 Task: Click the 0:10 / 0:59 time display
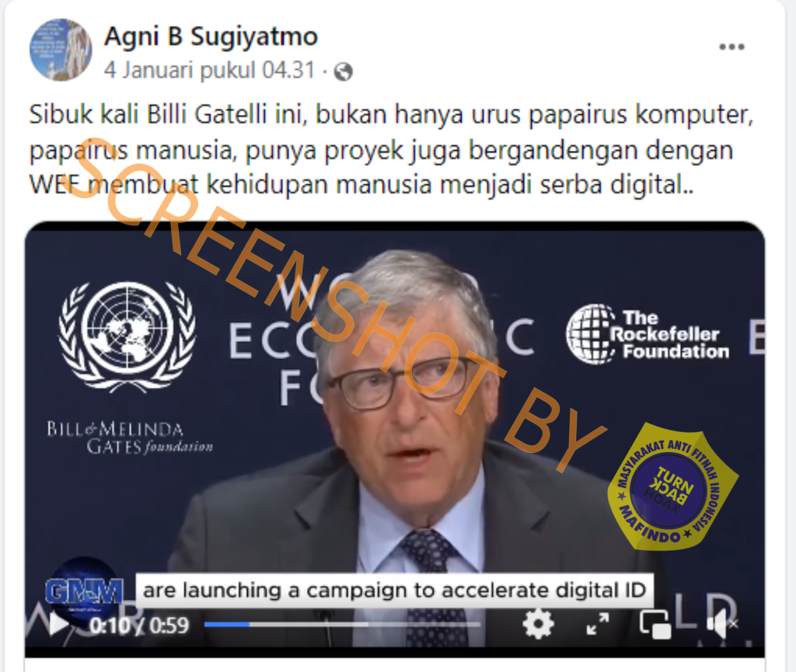[138, 625]
